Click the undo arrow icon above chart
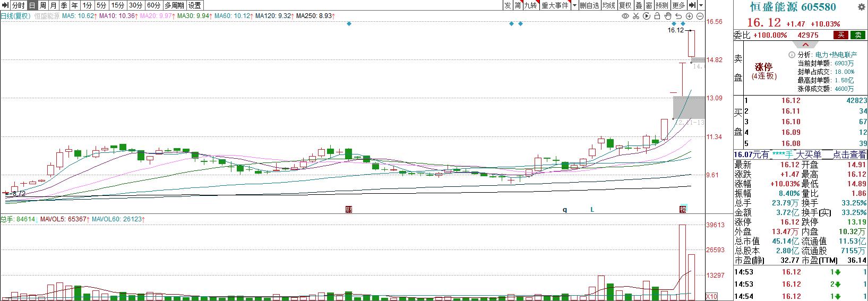 point(678,16)
